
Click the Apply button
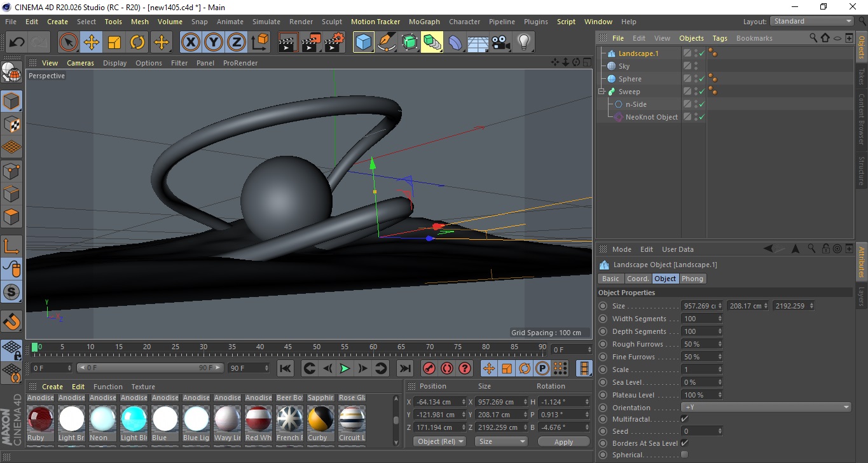(x=563, y=442)
